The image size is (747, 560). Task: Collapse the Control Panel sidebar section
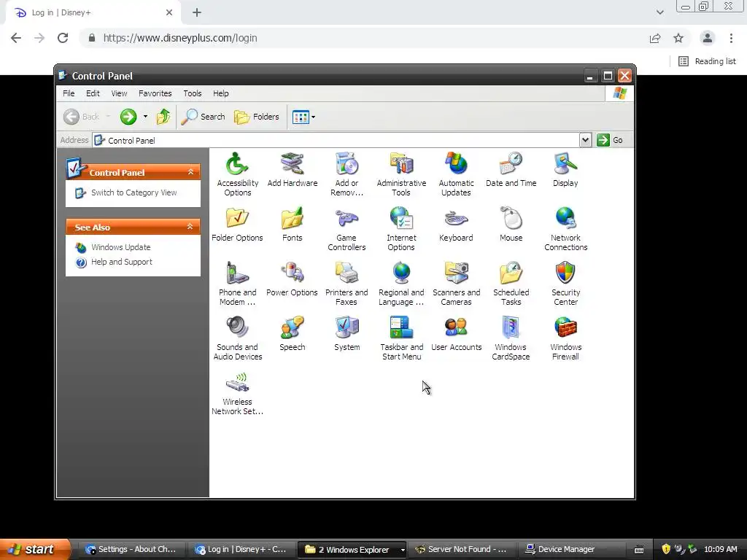[190, 172]
